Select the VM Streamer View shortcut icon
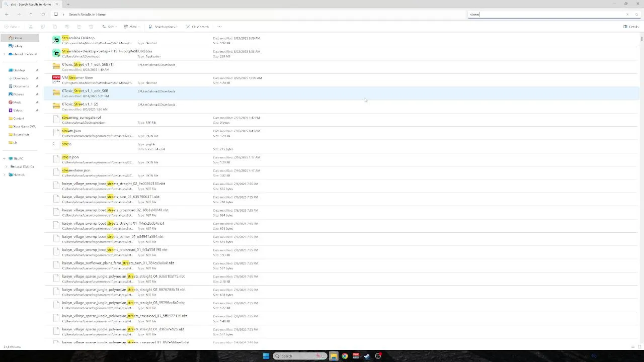This screenshot has height=362, width=644. (56, 78)
